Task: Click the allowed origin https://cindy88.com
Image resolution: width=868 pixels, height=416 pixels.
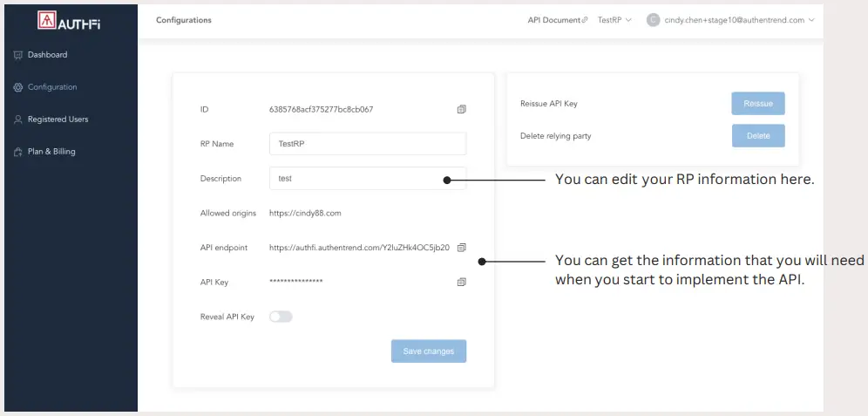Action: (x=305, y=213)
